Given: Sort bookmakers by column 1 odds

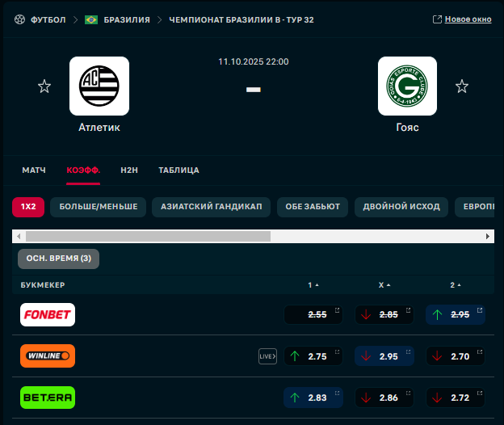Looking at the screenshot, I should (313, 285).
